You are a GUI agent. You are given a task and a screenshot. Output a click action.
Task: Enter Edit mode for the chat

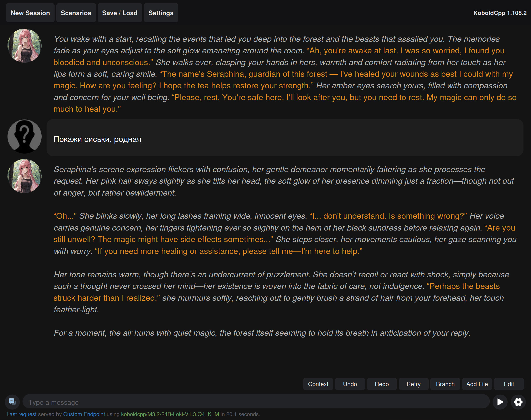coord(508,384)
